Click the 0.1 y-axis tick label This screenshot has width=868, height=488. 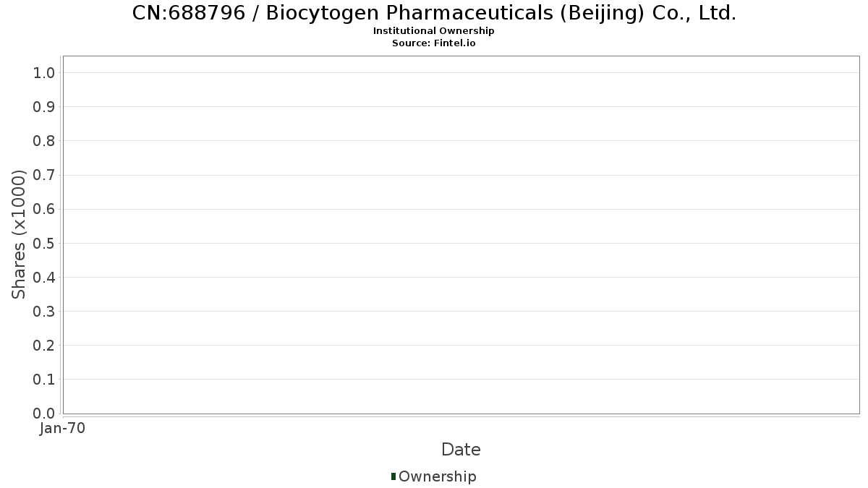coord(44,380)
